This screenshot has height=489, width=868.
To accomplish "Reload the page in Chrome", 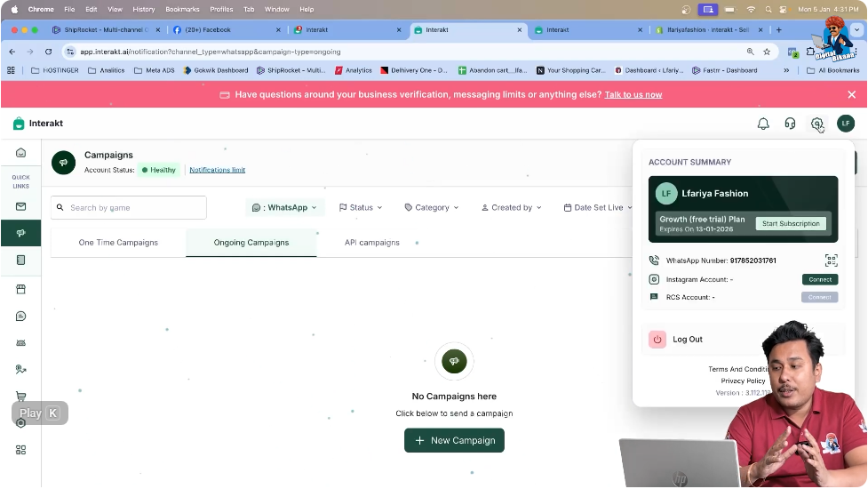I will [48, 52].
